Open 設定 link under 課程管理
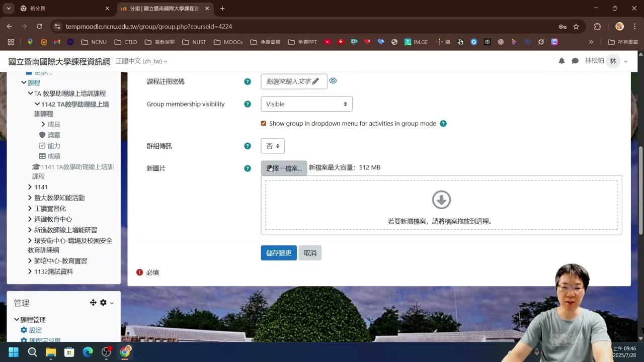 (x=35, y=330)
